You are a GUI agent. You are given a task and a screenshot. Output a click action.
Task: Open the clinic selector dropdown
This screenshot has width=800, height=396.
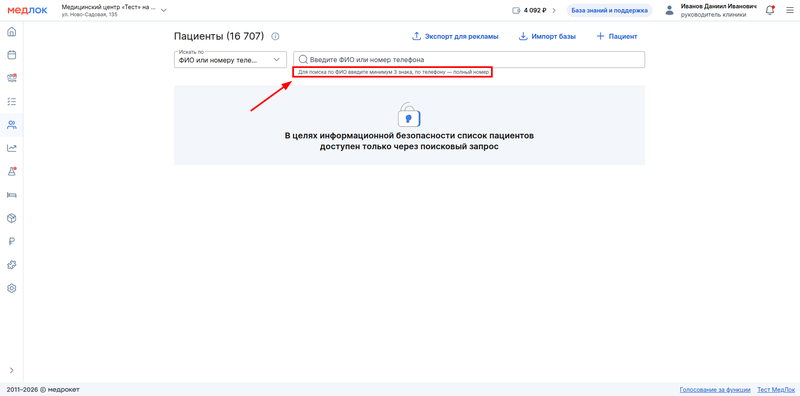click(x=114, y=10)
